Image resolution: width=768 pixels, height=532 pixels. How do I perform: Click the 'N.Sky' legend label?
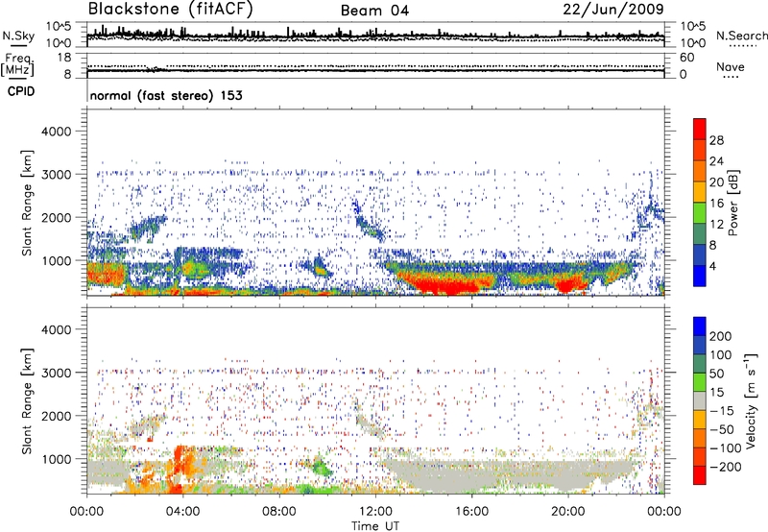click(x=18, y=36)
